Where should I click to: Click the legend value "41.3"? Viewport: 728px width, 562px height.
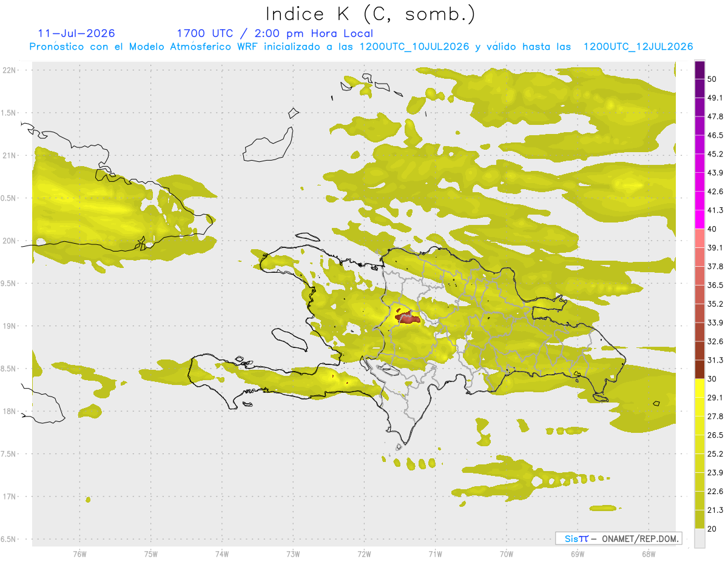coord(715,210)
